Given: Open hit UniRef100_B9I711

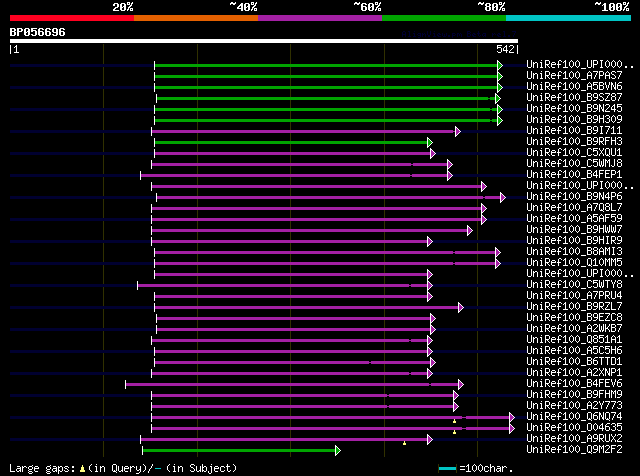Looking at the screenshot, I should 574,131.
